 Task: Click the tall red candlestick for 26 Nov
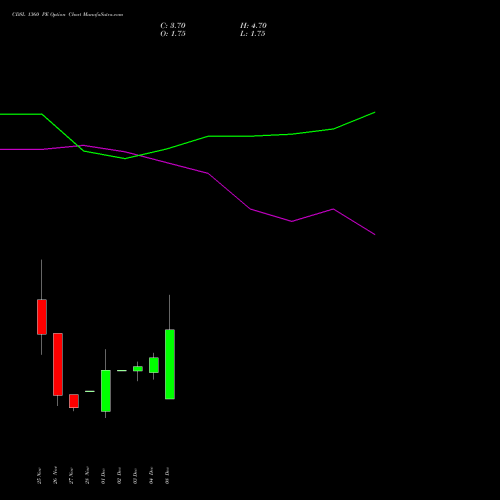[58, 364]
